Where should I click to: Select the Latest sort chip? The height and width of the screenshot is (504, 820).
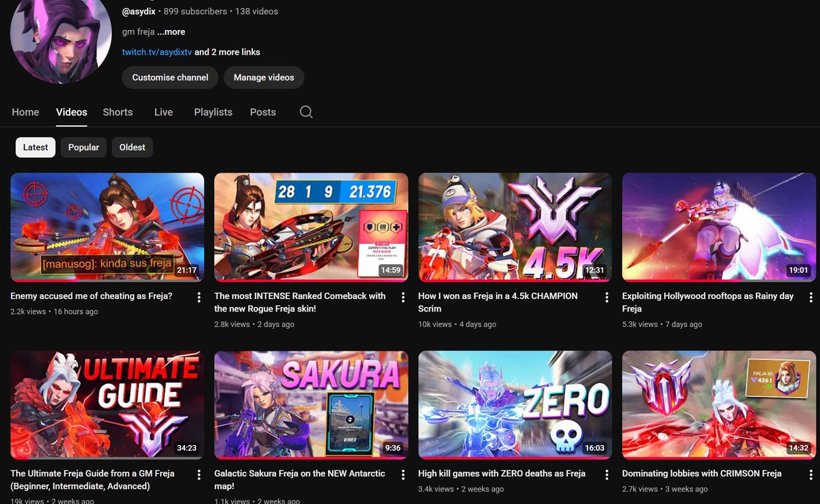coord(36,147)
